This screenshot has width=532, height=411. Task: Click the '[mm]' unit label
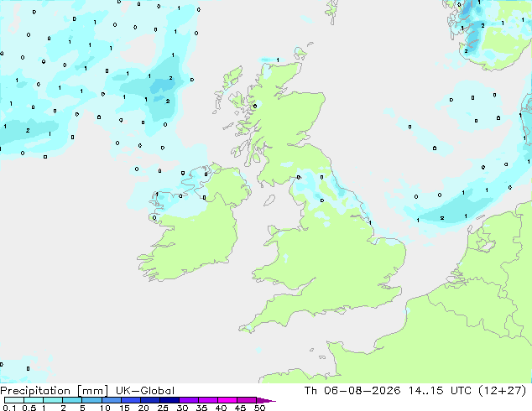point(93,391)
